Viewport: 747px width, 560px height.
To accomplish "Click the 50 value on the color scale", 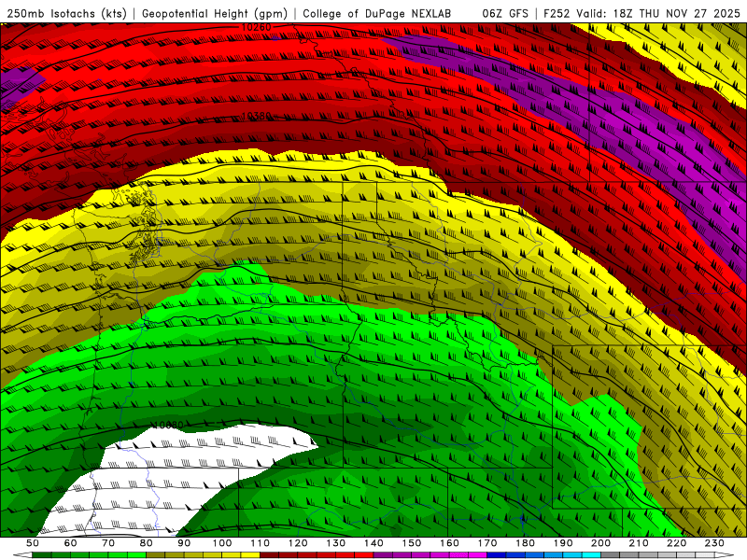I will pos(33,543).
